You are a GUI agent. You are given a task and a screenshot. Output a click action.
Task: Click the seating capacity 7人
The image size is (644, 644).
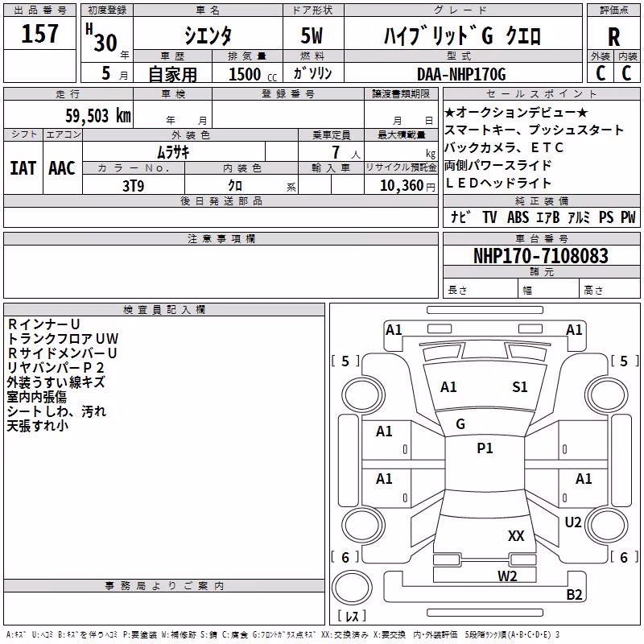point(345,152)
